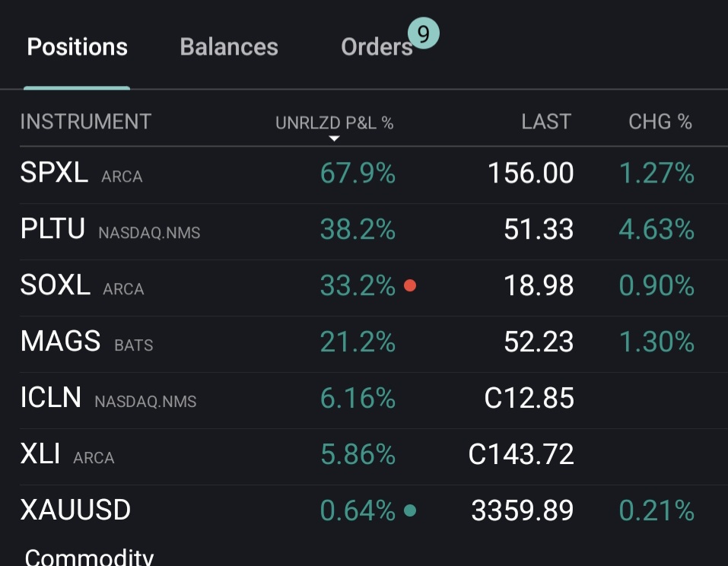This screenshot has width=728, height=566.
Task: Click PLTU change percent 4.63%
Action: click(656, 230)
